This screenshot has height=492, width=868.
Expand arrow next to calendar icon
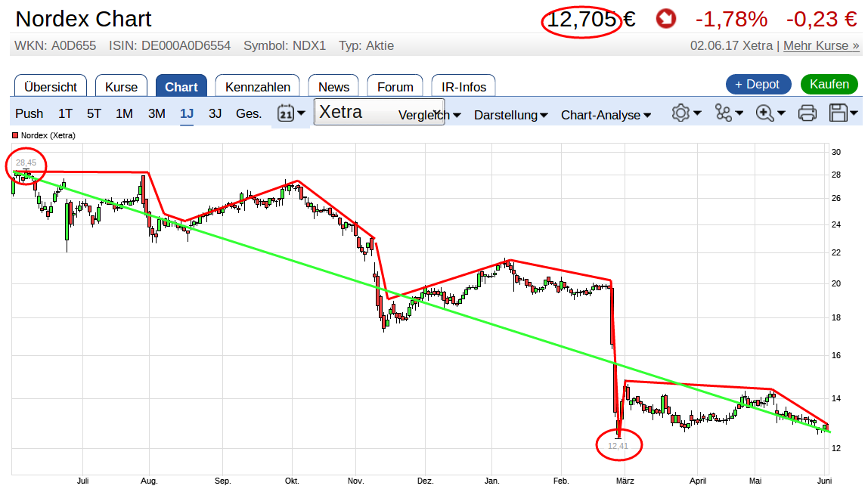pos(301,113)
